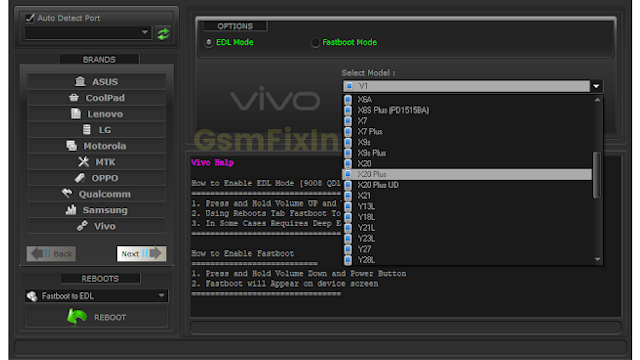640x360 pixels.
Task: Click the Next button
Action: (x=141, y=253)
